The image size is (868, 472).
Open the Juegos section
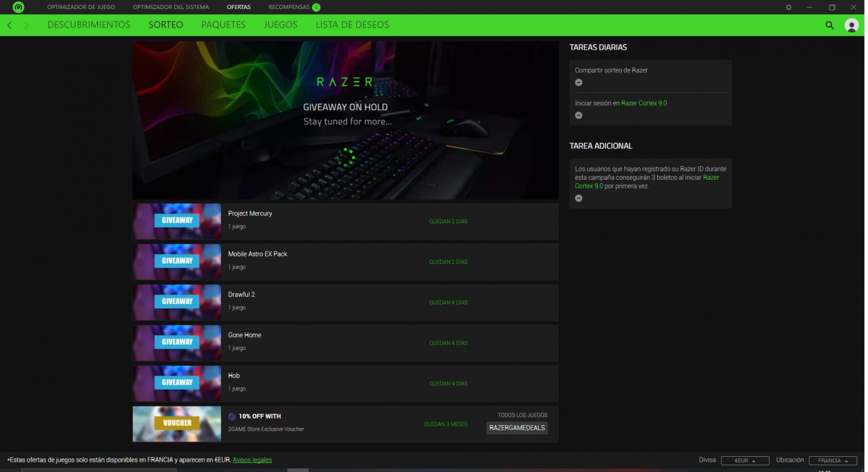click(x=281, y=25)
